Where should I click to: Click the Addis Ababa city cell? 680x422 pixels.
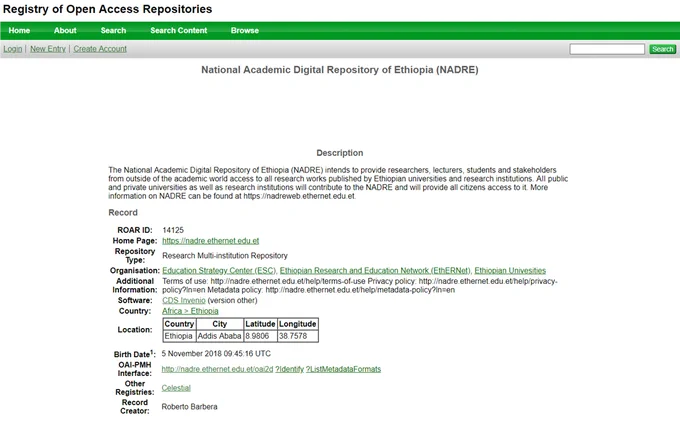[219, 336]
